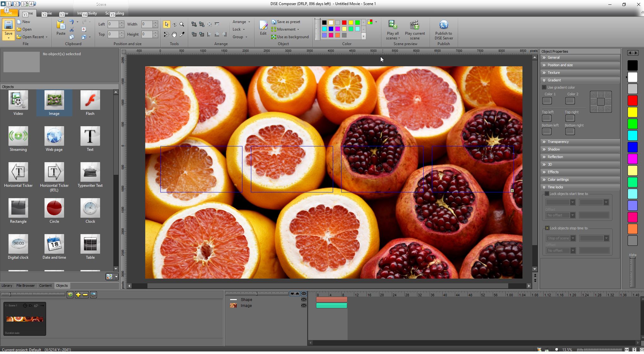This screenshot has height=354, width=644.
Task: Select the Scene 1 thumbnail
Action: point(25,319)
